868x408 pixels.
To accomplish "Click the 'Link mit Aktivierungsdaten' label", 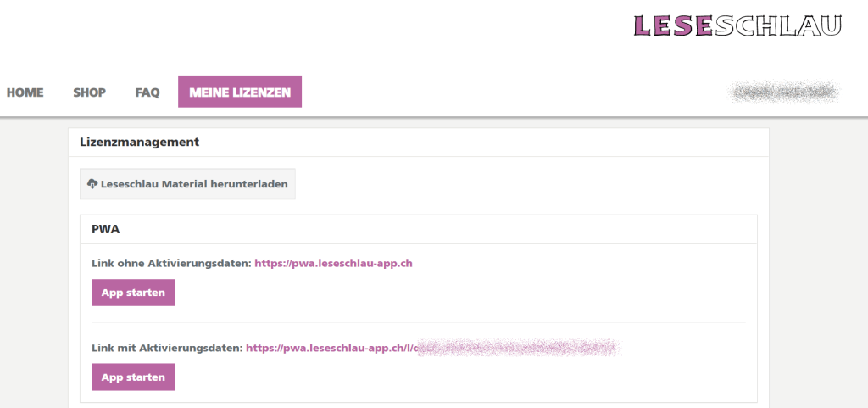I will 166,348.
